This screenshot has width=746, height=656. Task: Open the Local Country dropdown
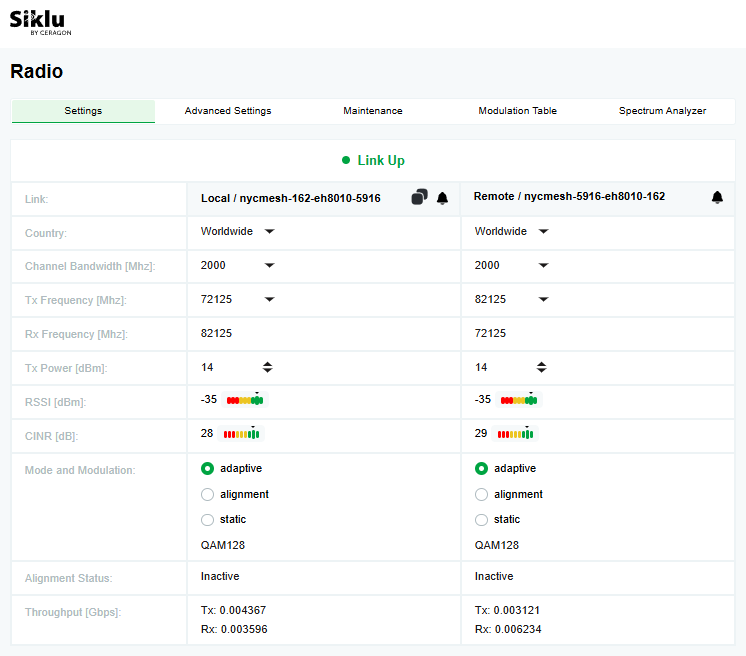[x=269, y=232]
